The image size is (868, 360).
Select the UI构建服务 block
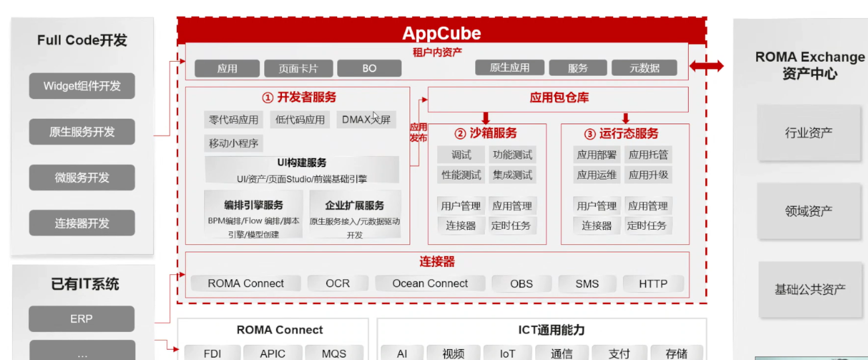coord(302,170)
